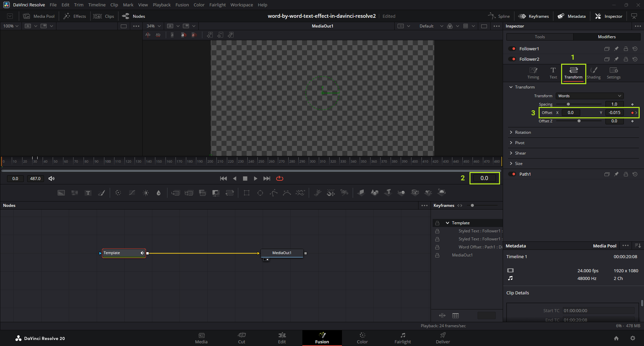Screen dimensions: 644x346
Task: Reset the Follower2 modifier
Action: tap(635, 59)
